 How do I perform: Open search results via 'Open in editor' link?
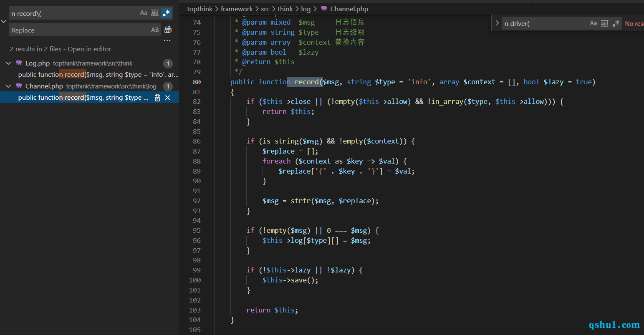(x=89, y=49)
